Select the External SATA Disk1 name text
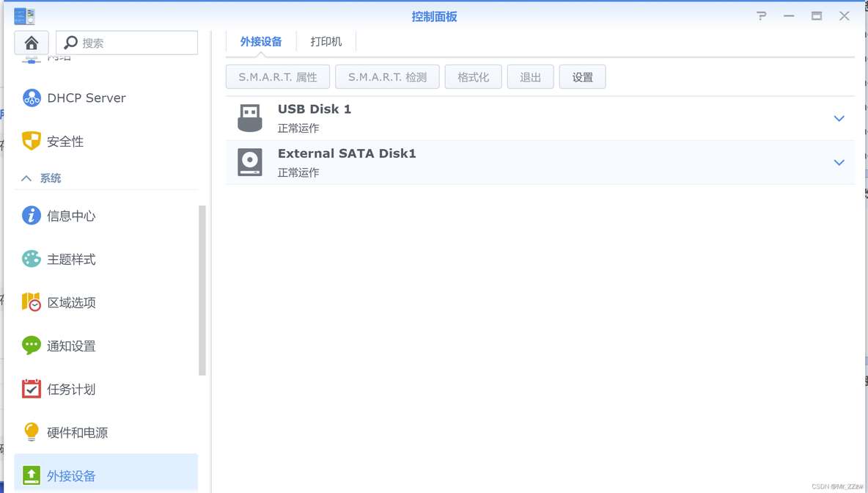 [347, 153]
